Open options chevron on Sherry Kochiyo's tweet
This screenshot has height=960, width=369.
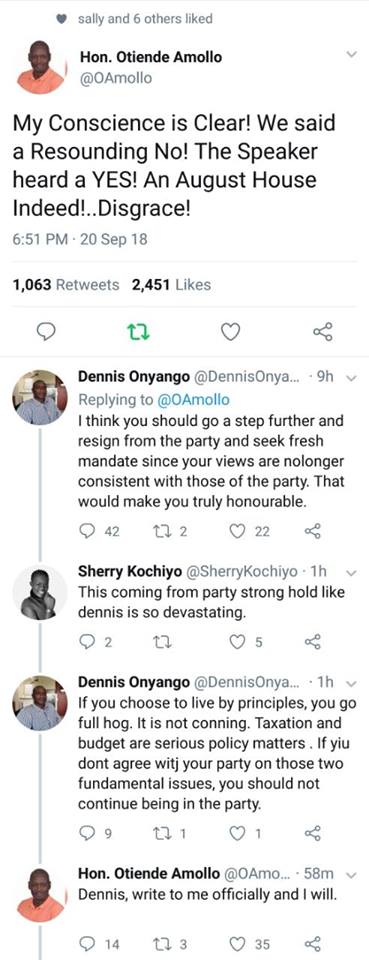click(x=351, y=573)
